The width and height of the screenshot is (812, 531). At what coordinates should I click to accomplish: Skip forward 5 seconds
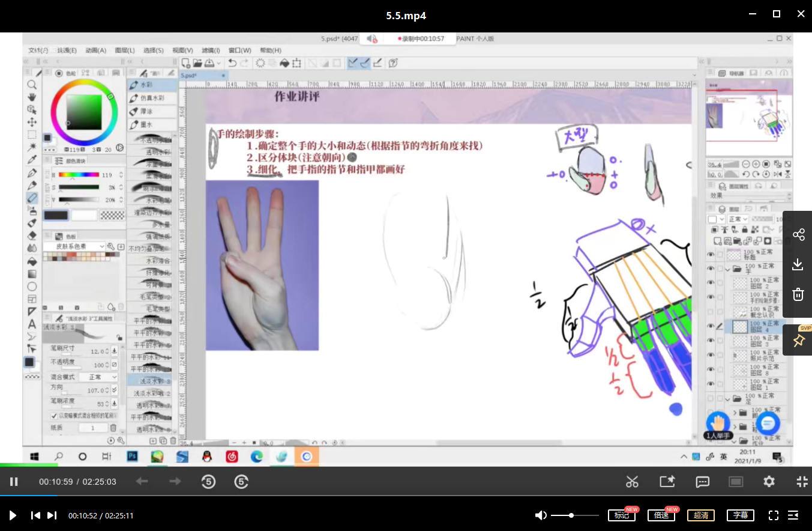pyautogui.click(x=241, y=481)
